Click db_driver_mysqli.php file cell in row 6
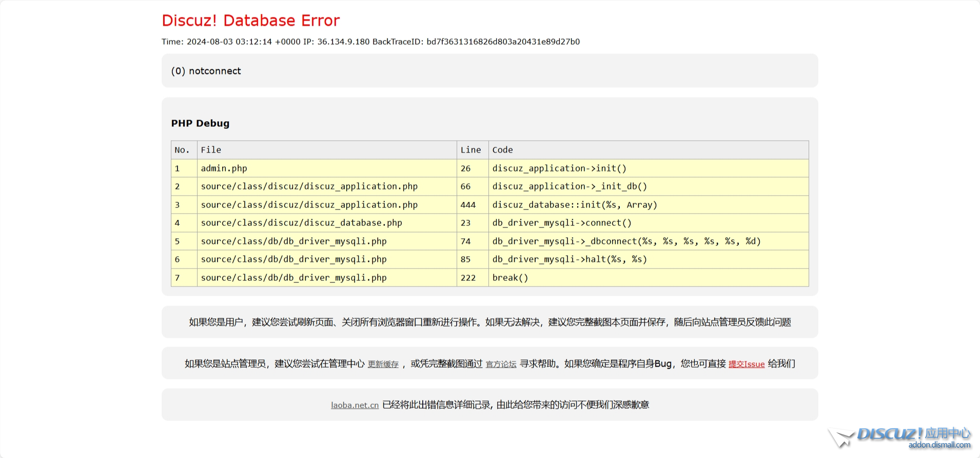Viewport: 980px width, 458px height. coord(327,259)
